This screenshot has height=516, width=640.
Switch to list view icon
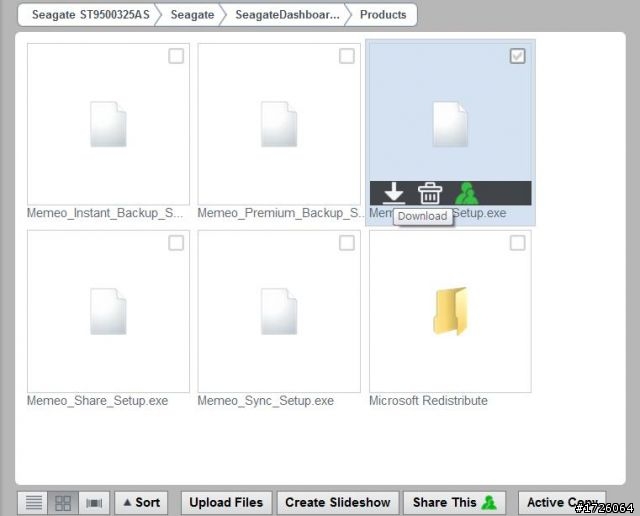click(x=33, y=503)
